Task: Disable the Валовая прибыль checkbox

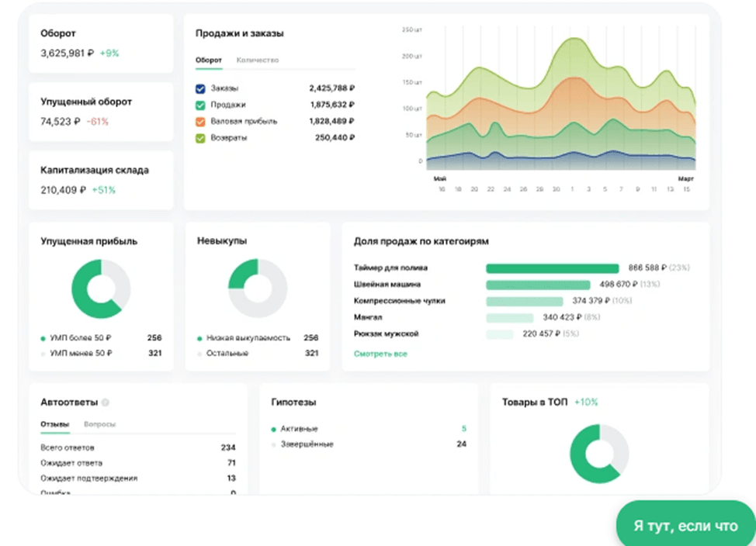Action: point(200,122)
